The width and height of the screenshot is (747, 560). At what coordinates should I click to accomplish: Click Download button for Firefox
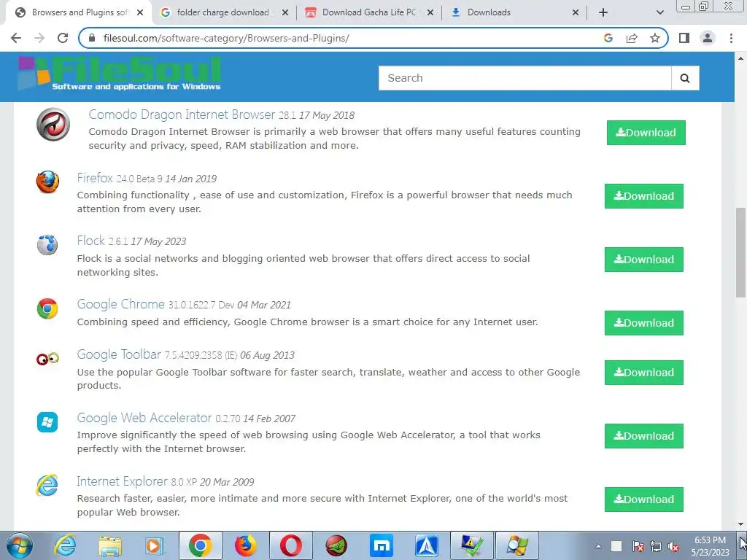pos(644,195)
